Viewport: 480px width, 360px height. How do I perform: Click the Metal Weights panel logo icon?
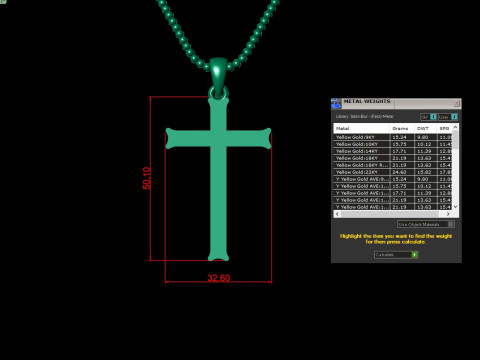click(336, 104)
